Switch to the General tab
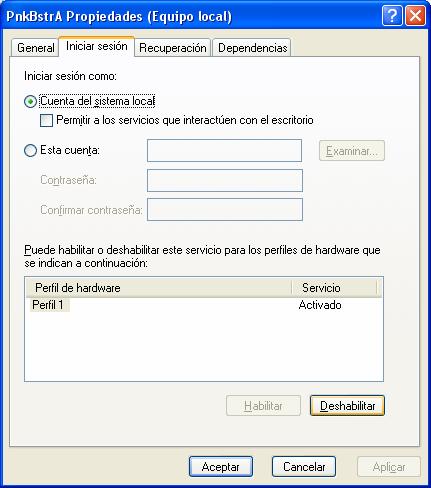The image size is (431, 488). pyautogui.click(x=35, y=48)
